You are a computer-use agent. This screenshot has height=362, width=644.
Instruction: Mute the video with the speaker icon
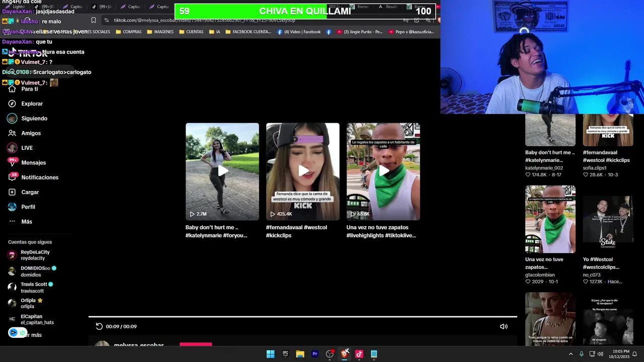click(504, 326)
